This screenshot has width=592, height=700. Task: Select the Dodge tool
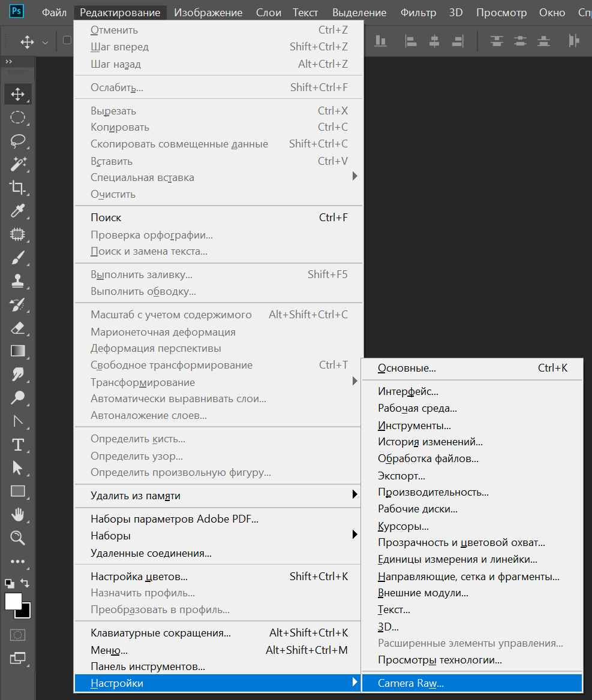click(18, 397)
